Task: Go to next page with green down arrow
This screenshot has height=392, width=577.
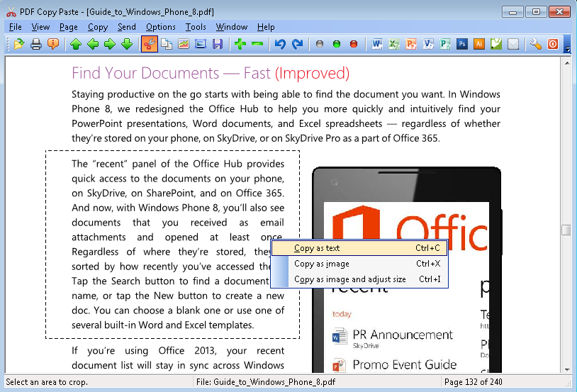Action: tap(127, 44)
